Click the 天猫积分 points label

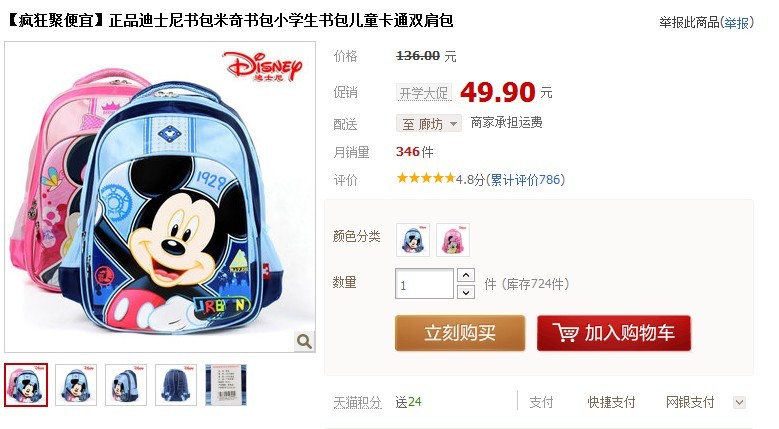click(x=358, y=402)
